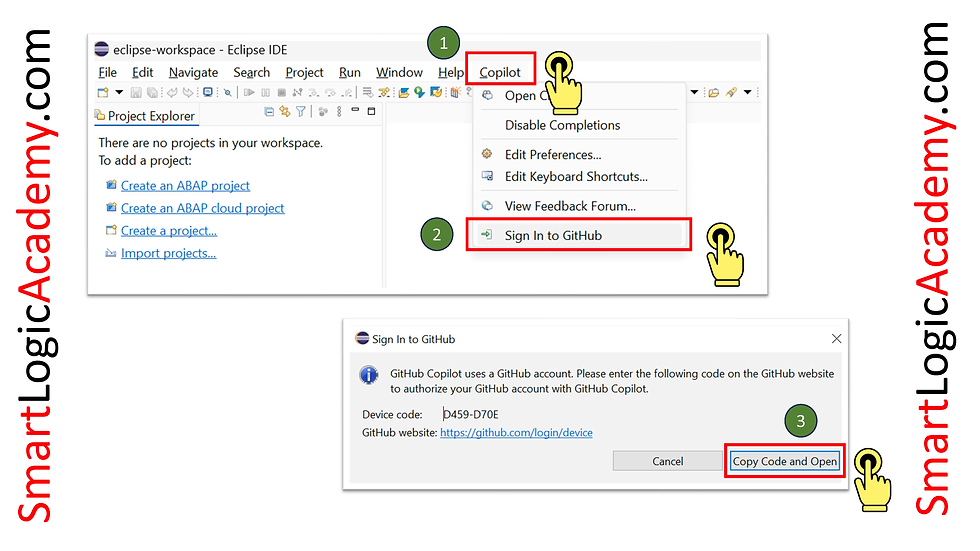This screenshot has width=980, height=551.
Task: Click Create an ABAP project link
Action: click(185, 186)
